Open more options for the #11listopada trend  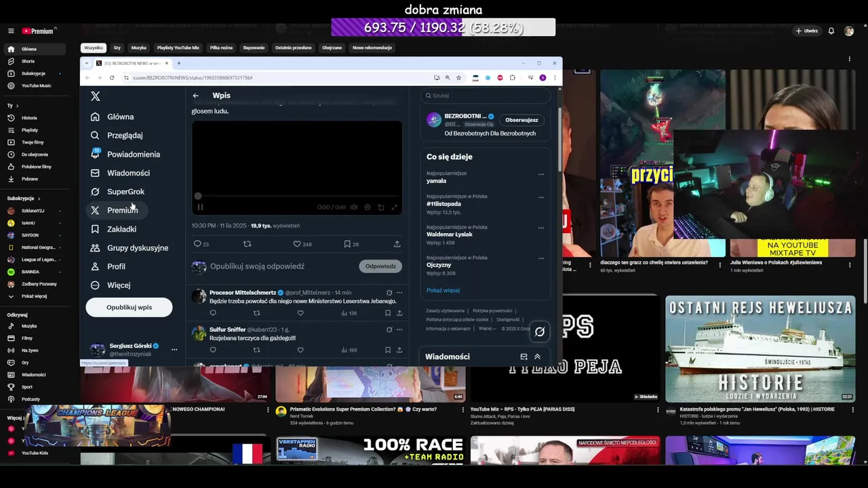pyautogui.click(x=541, y=197)
